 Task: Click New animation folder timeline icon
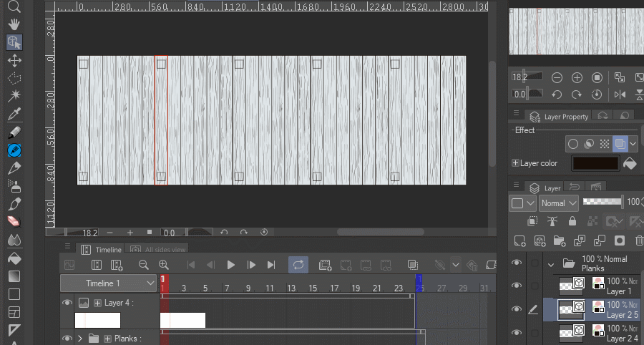point(326,265)
